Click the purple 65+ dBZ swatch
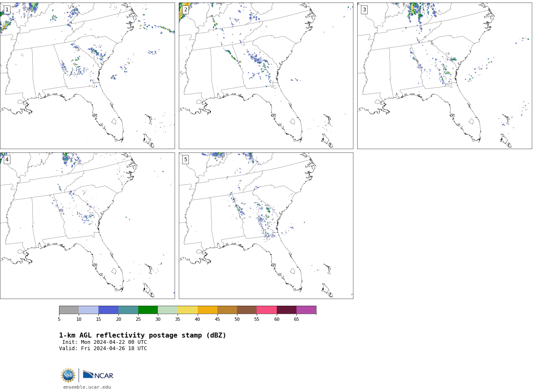Viewport: 536px width, 392px height. point(306,310)
